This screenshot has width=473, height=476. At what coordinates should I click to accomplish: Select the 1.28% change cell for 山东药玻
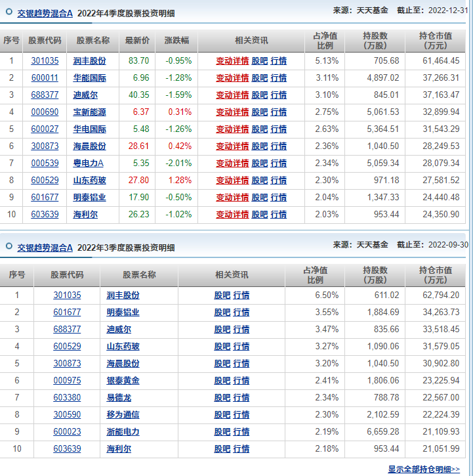coord(176,181)
